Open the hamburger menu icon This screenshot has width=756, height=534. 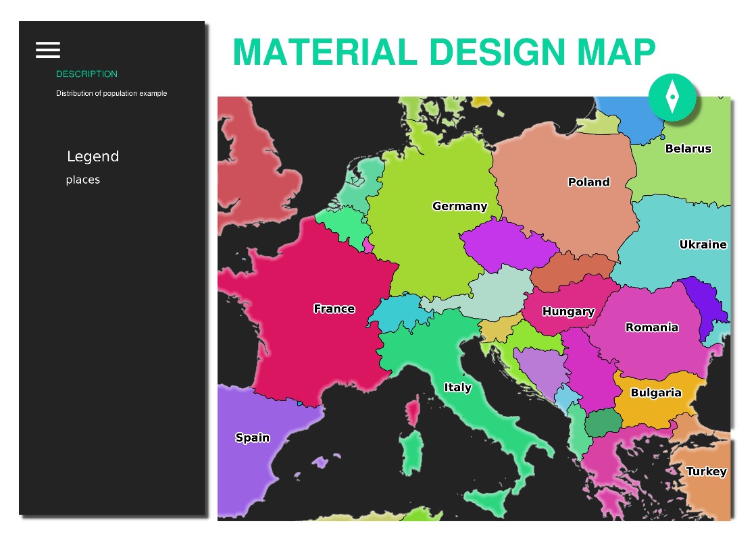pos(48,50)
